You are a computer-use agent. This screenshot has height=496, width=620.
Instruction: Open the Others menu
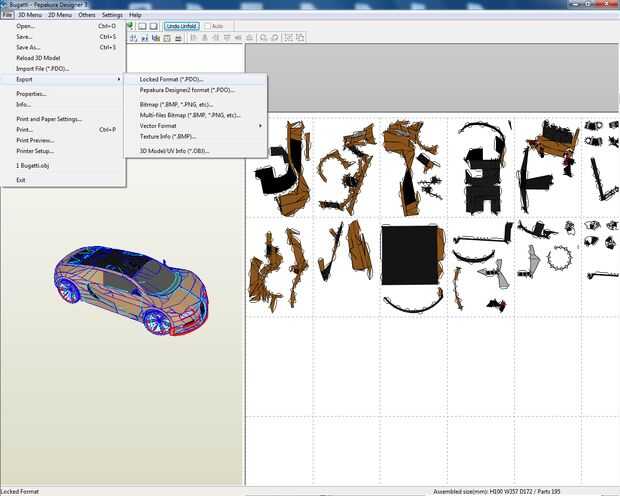pos(87,15)
